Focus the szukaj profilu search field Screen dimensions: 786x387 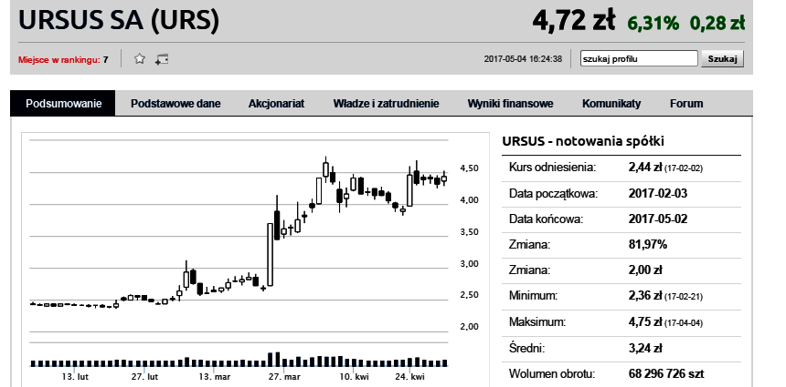tap(639, 59)
